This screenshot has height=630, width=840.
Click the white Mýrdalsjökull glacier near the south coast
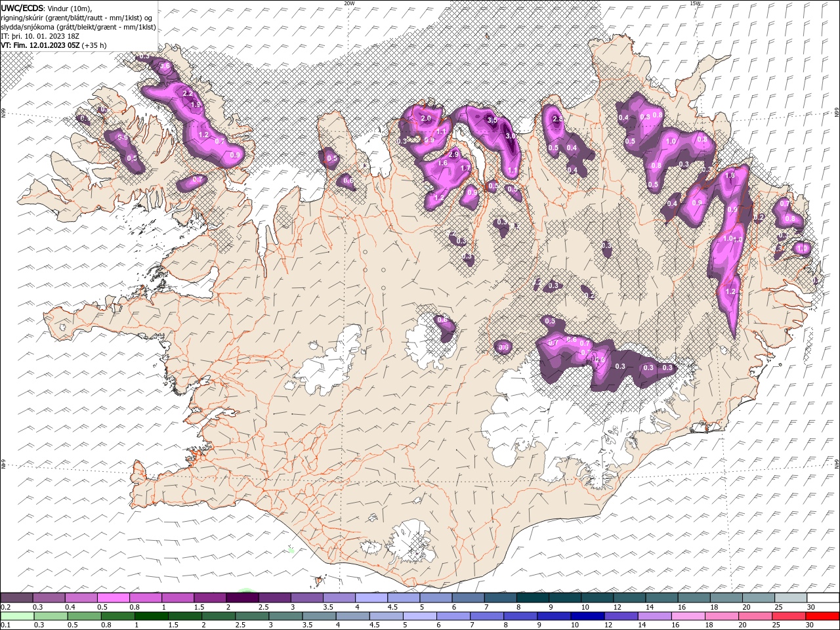tap(410, 541)
